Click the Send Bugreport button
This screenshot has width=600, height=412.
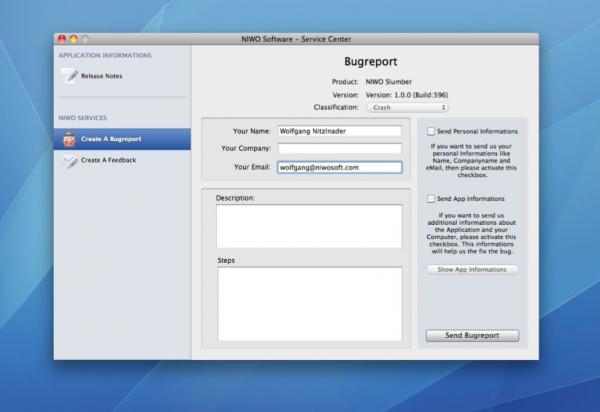pyautogui.click(x=472, y=335)
